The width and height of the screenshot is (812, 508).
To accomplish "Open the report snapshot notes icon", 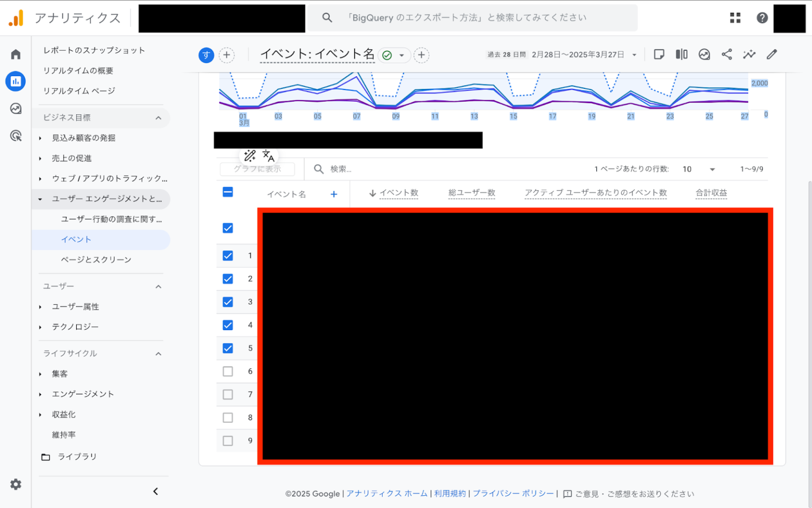I will pyautogui.click(x=659, y=54).
